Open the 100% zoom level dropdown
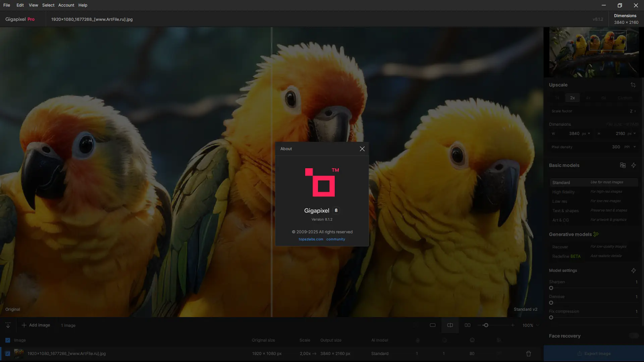 (x=531, y=325)
